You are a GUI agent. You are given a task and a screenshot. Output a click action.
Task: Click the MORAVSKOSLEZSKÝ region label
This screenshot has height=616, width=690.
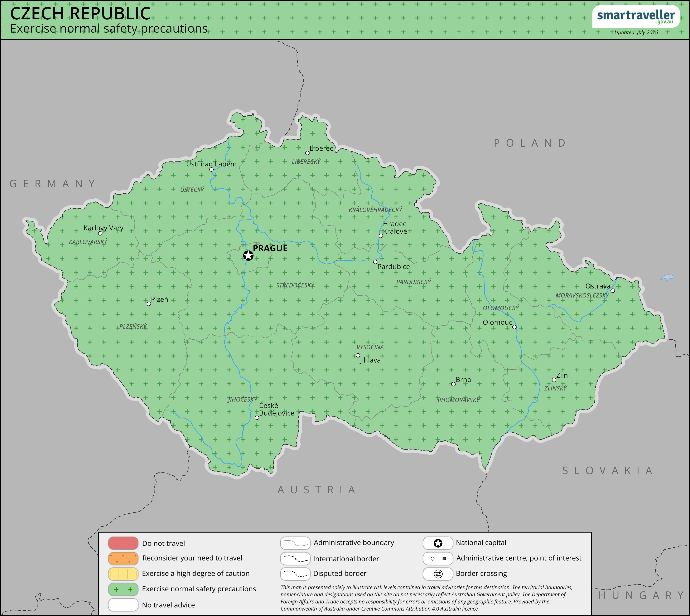coord(582,295)
